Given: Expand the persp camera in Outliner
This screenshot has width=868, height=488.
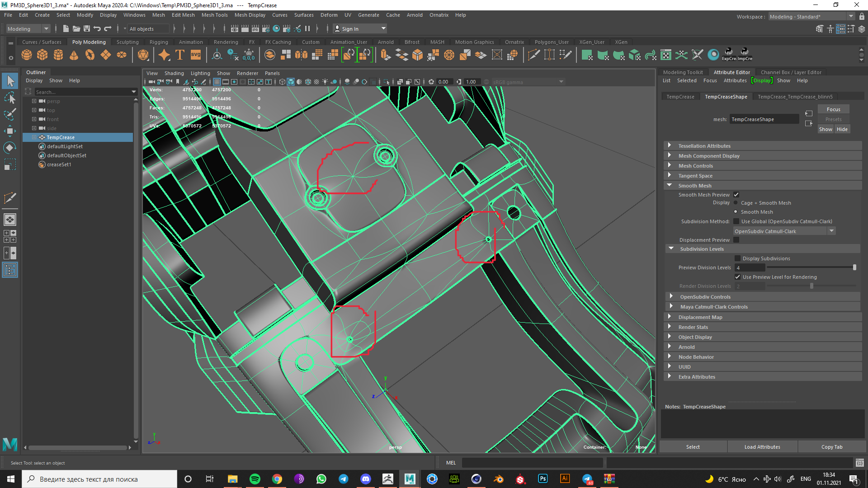Looking at the screenshot, I should 34,101.
